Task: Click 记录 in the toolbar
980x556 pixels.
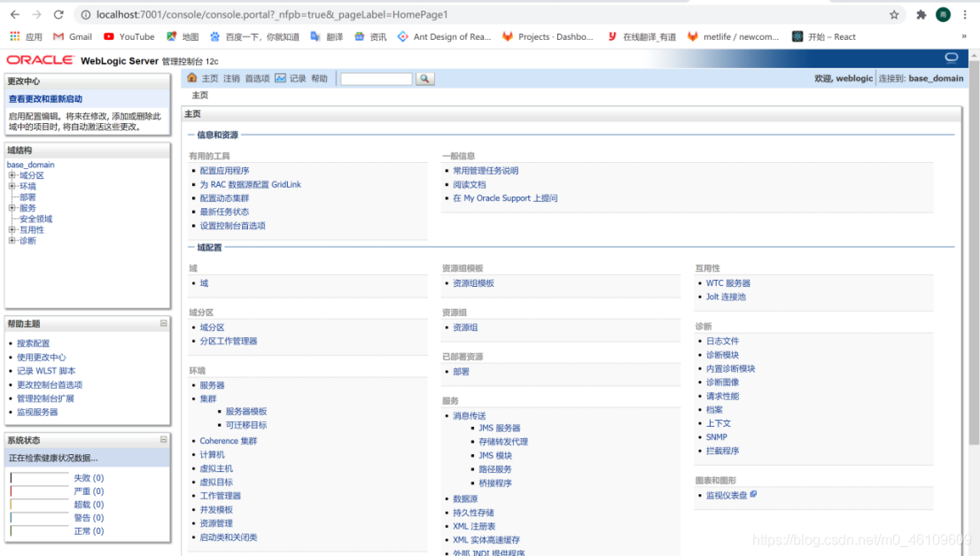Action: tap(298, 79)
